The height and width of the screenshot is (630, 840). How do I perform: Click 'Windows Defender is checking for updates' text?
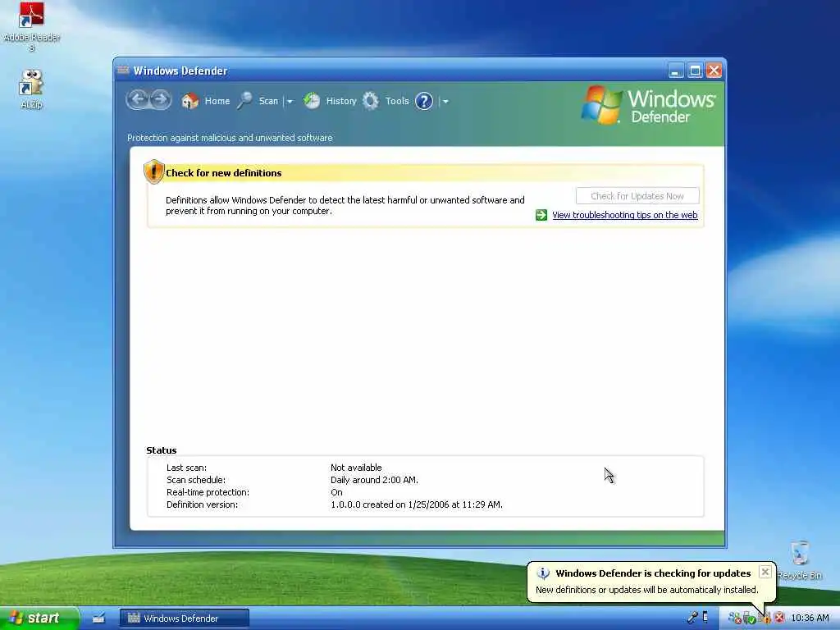tap(653, 573)
